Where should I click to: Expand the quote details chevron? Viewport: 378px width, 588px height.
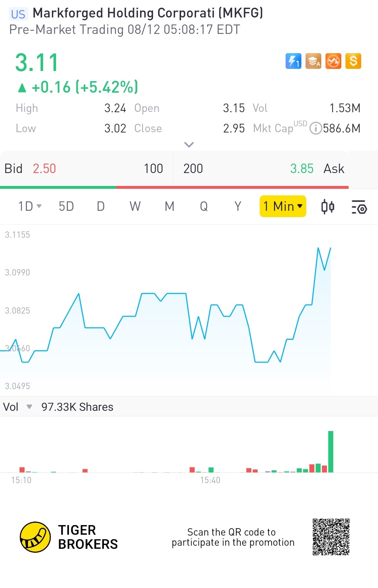(189, 144)
